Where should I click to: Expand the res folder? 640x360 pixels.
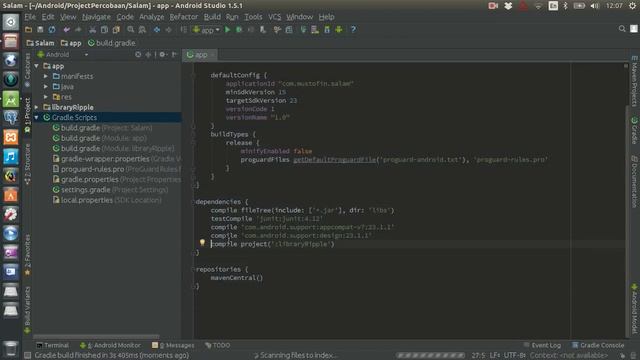tap(46, 97)
